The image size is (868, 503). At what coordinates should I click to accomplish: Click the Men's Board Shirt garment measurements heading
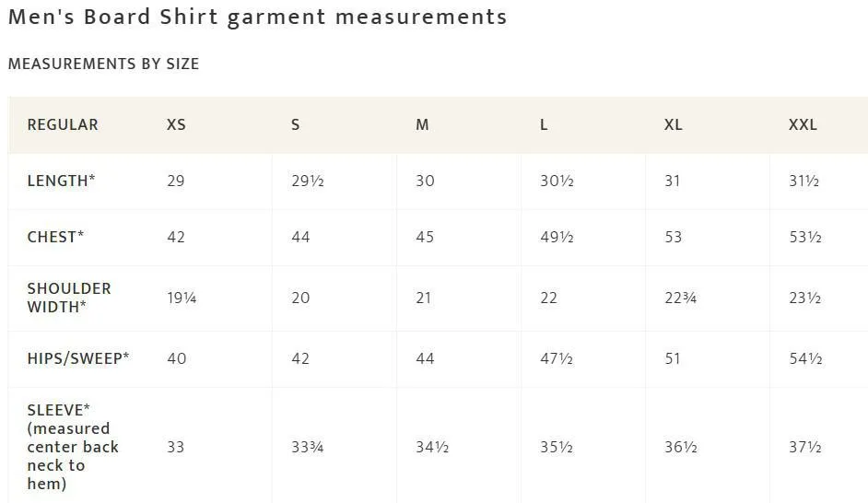click(257, 18)
